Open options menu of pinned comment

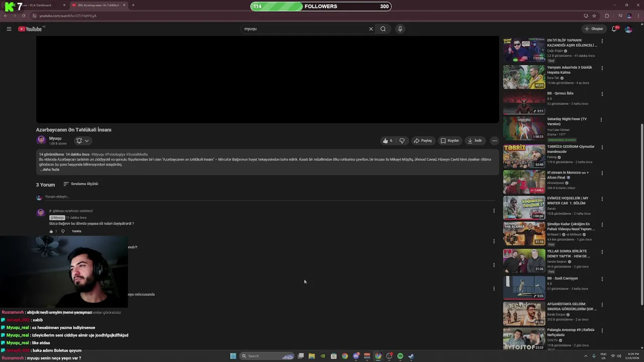(x=494, y=211)
